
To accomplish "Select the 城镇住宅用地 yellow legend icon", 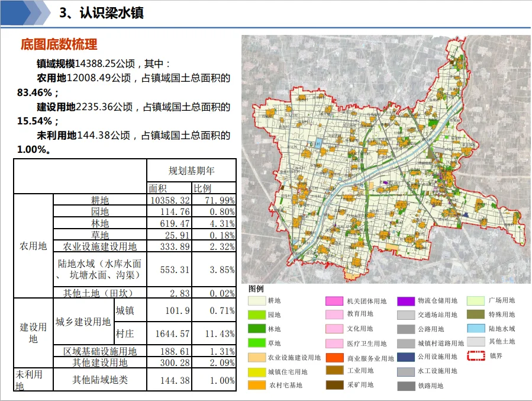I will (x=257, y=371).
